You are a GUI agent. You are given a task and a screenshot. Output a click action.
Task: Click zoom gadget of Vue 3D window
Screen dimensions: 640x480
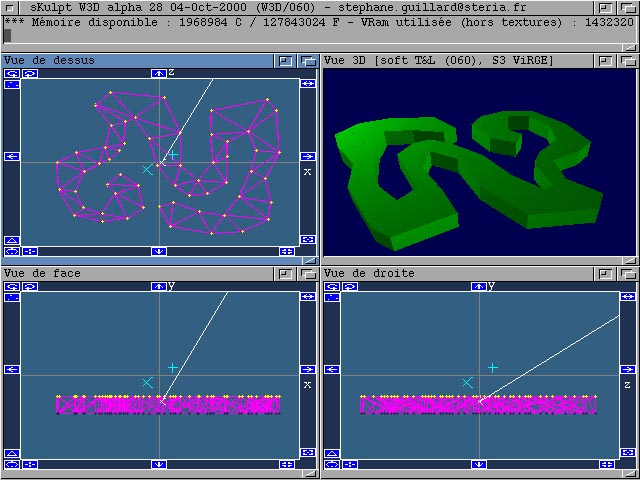(x=606, y=62)
